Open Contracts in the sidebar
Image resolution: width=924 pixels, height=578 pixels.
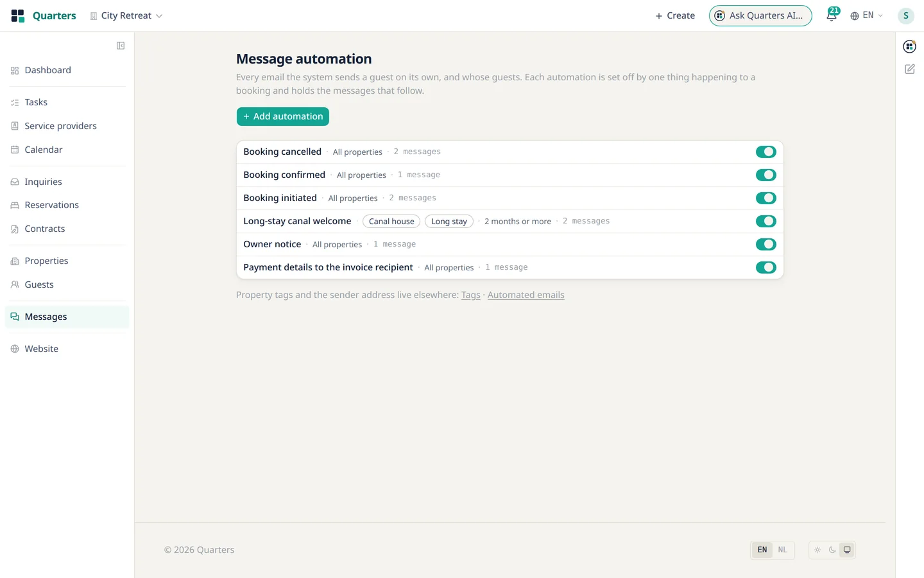pyautogui.click(x=67, y=229)
